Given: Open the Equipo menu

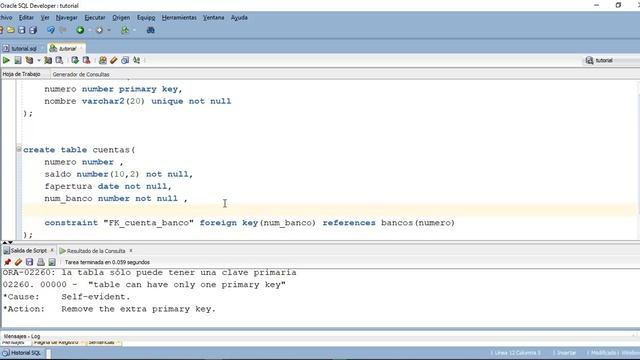Looking at the screenshot, I should (x=146, y=18).
